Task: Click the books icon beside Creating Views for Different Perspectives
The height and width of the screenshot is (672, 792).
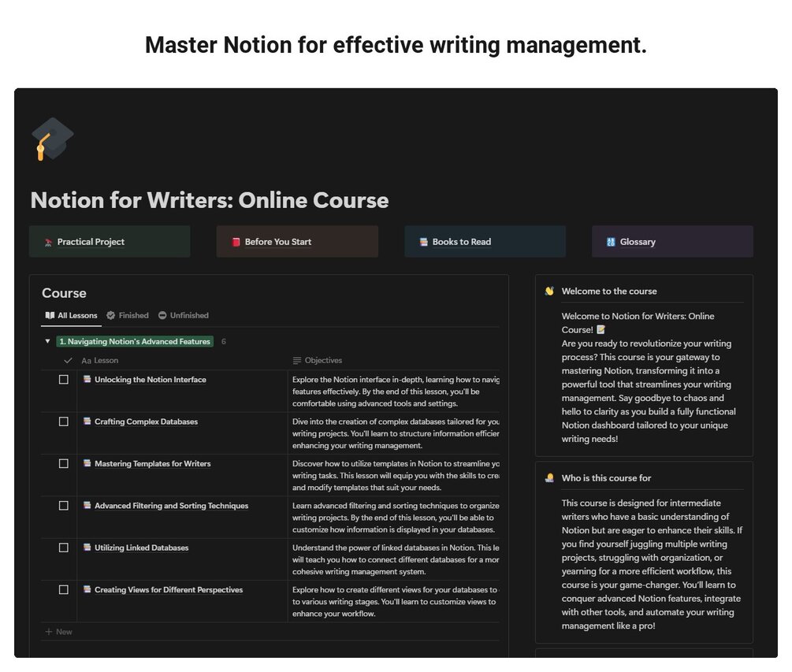Action: click(x=87, y=588)
